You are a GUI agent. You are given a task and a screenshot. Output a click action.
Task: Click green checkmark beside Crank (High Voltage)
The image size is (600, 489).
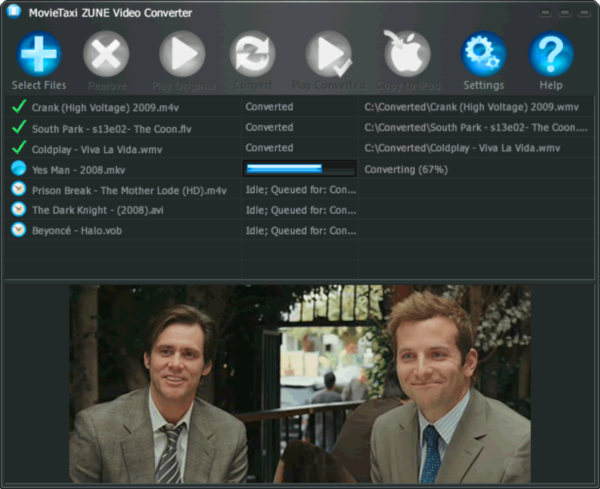click(x=18, y=106)
